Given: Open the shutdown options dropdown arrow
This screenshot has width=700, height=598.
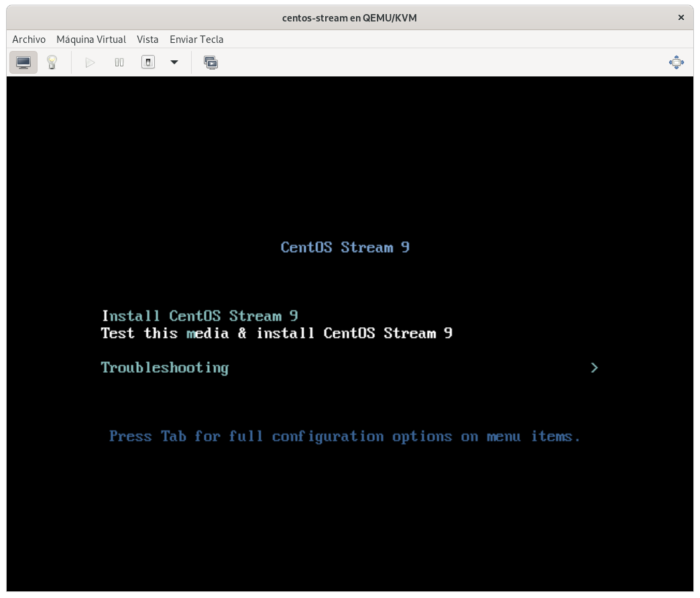Looking at the screenshot, I should [174, 62].
